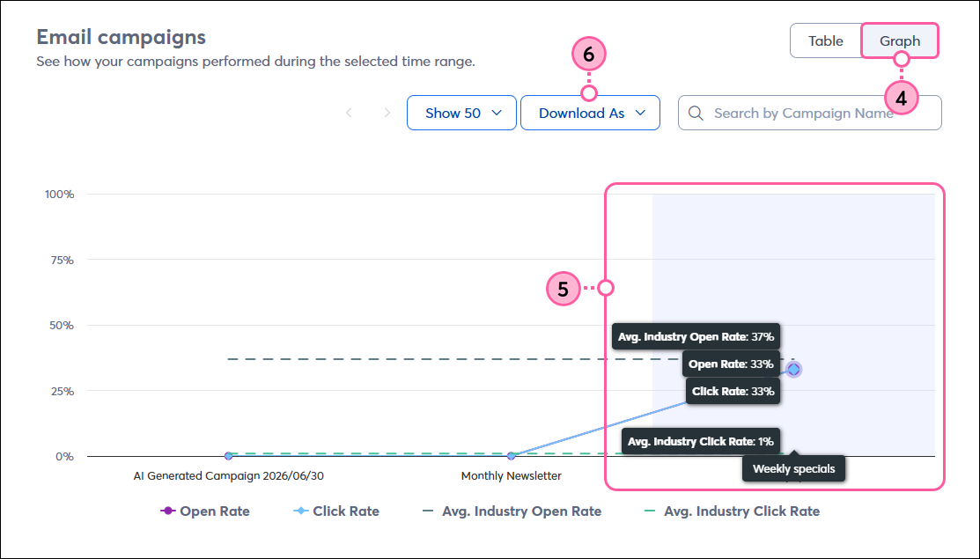Go to next page arrow
The width and height of the screenshot is (980, 559).
coord(387,113)
